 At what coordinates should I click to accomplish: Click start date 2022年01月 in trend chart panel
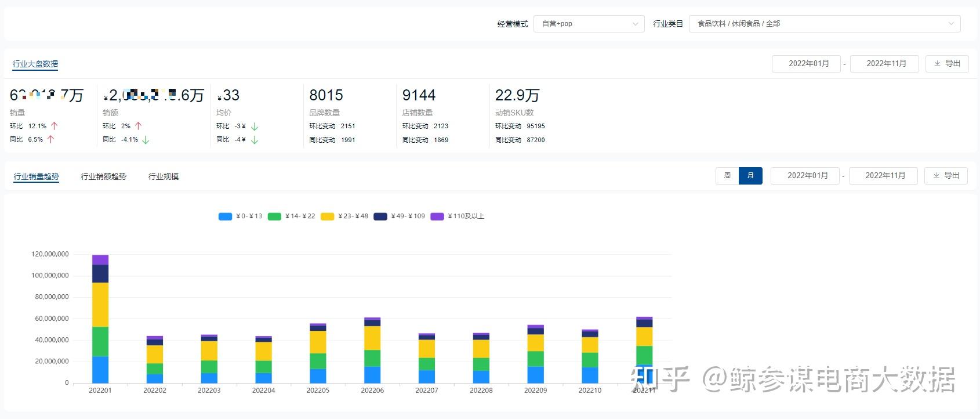point(805,176)
